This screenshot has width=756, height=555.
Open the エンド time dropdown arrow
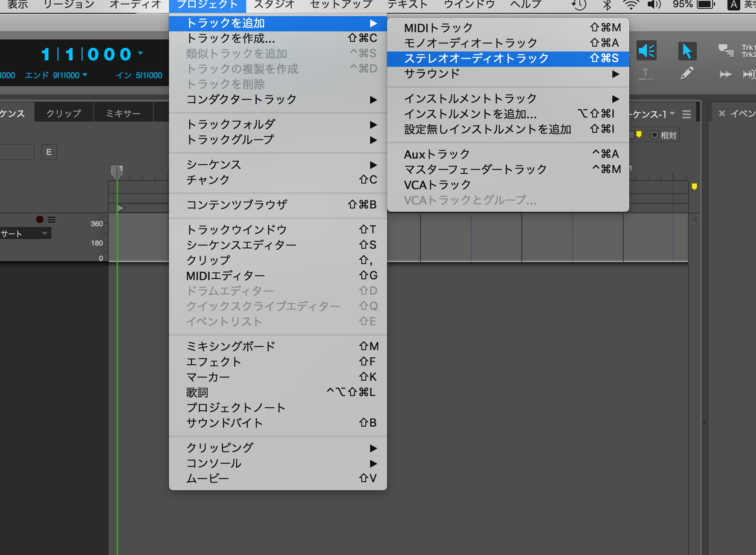click(85, 75)
